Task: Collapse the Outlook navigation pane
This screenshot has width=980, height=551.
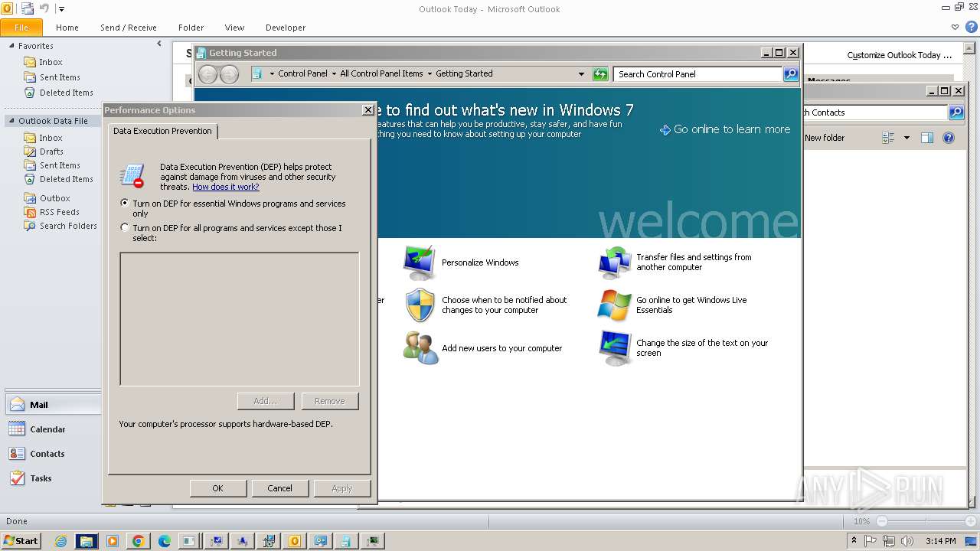Action: coord(159,44)
